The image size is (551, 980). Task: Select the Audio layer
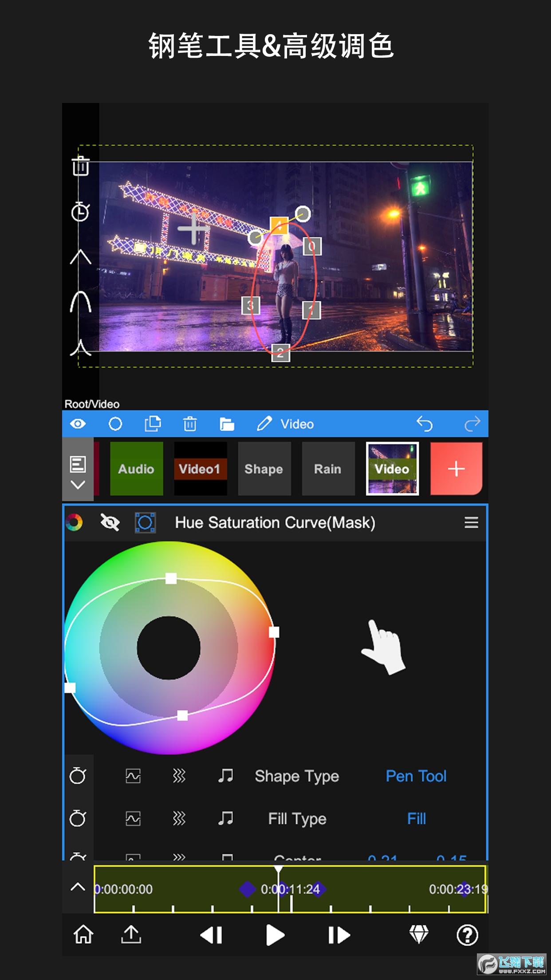(136, 469)
